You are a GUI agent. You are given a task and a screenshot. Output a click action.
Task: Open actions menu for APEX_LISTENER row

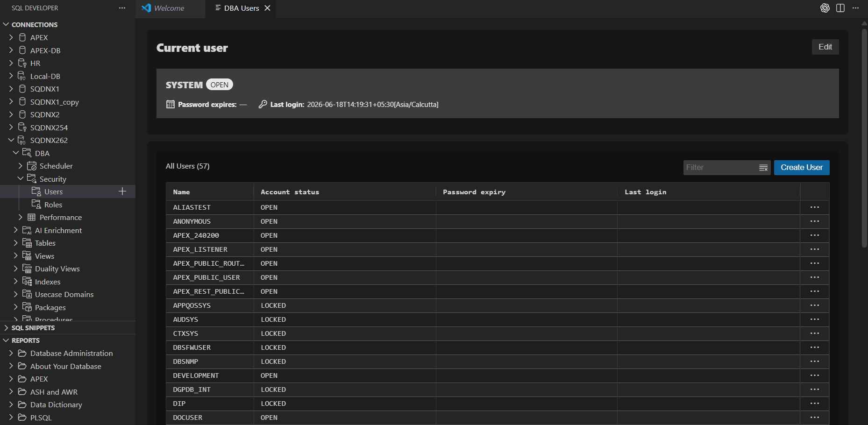(815, 249)
